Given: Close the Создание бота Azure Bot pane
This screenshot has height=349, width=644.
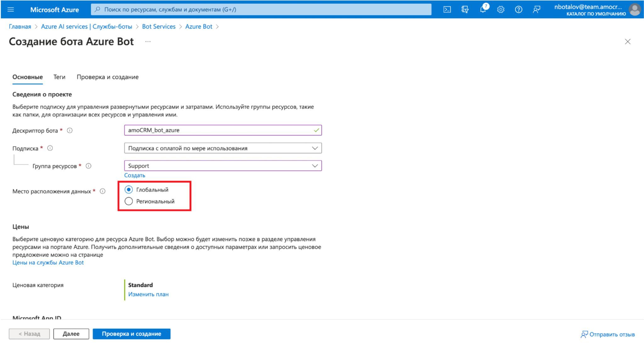Looking at the screenshot, I should point(628,42).
